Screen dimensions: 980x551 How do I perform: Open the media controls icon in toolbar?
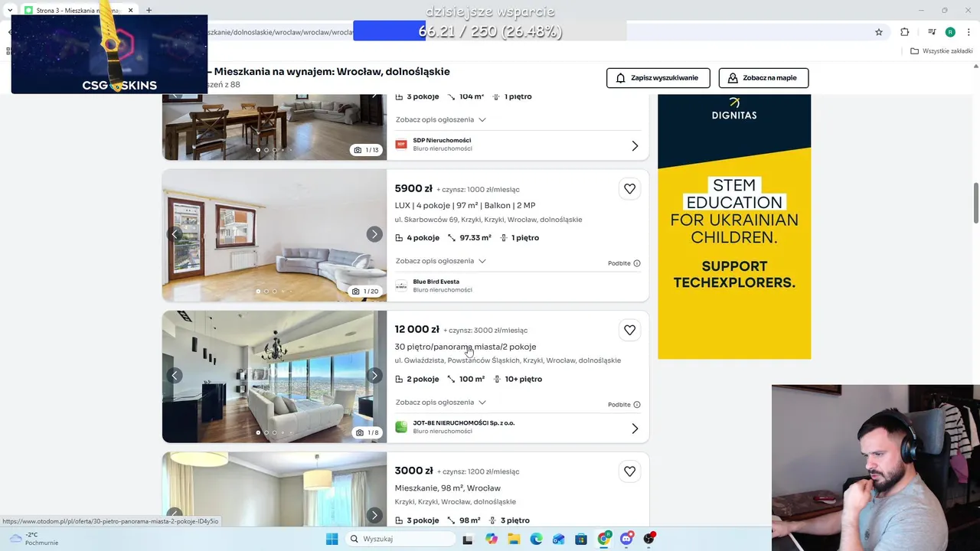coord(932,32)
